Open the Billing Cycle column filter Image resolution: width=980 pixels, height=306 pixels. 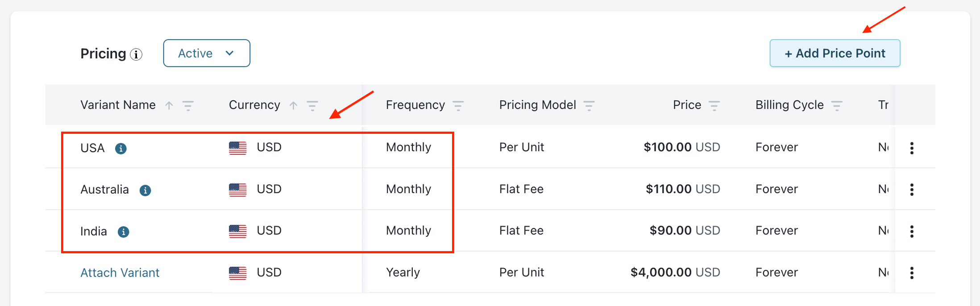pos(837,105)
